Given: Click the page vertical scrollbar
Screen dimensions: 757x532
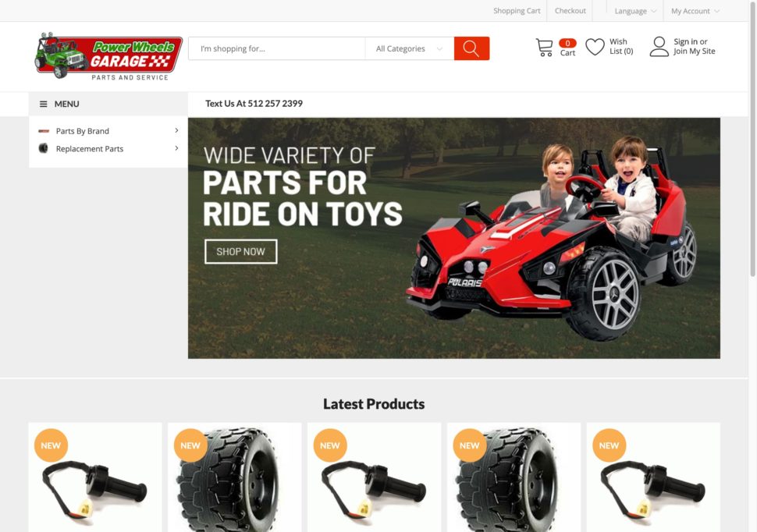Looking at the screenshot, I should (752, 139).
